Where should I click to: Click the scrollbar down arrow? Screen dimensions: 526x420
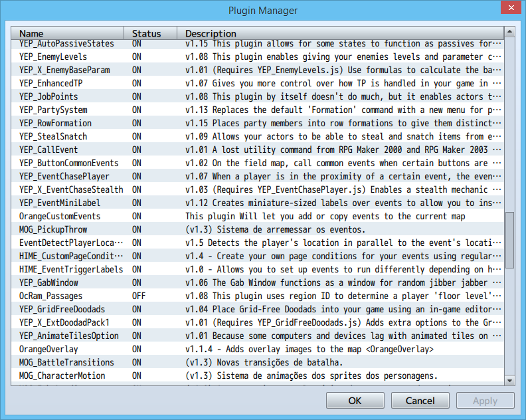tap(509, 380)
